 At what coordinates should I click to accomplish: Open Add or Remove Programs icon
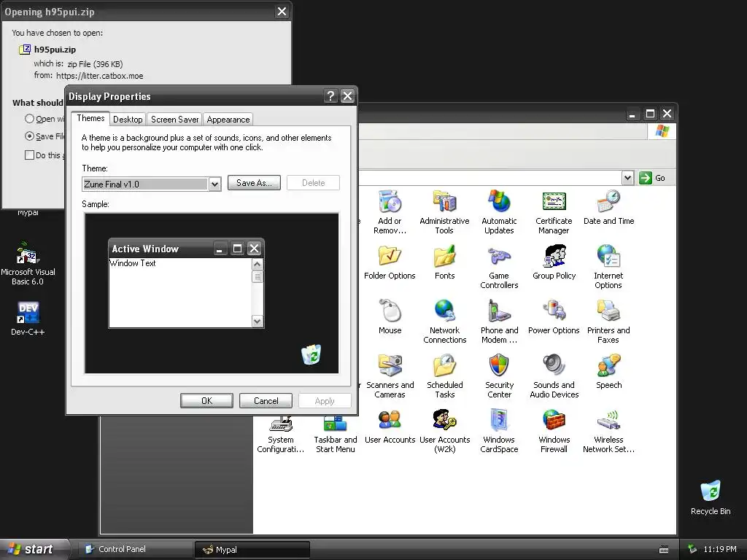click(x=390, y=201)
